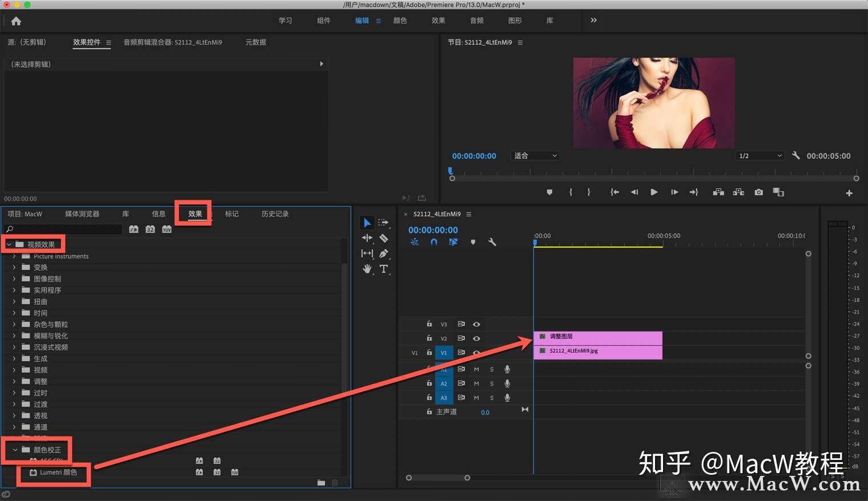Hide track output for V1 with the eye icon
Screen dimensions: 868x501
point(476,353)
